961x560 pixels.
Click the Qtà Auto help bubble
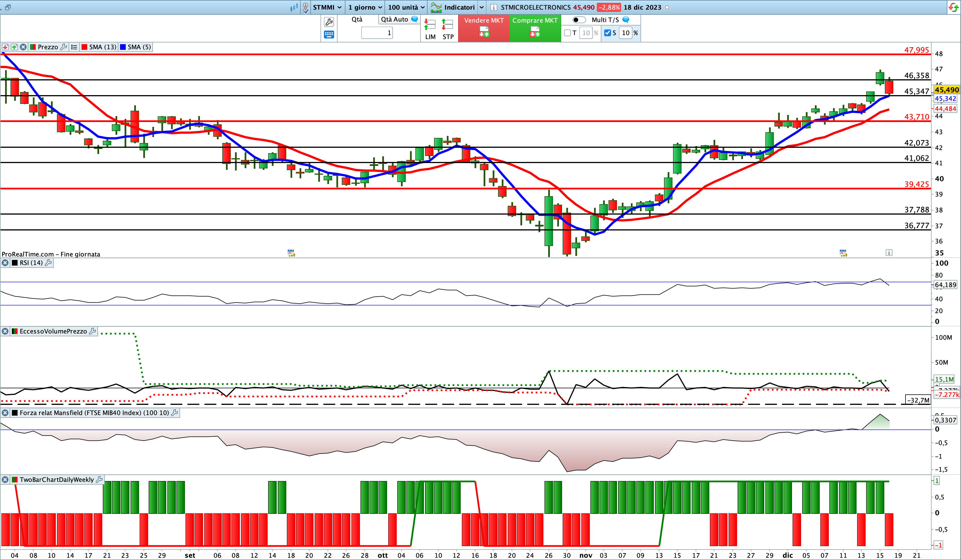[415, 19]
